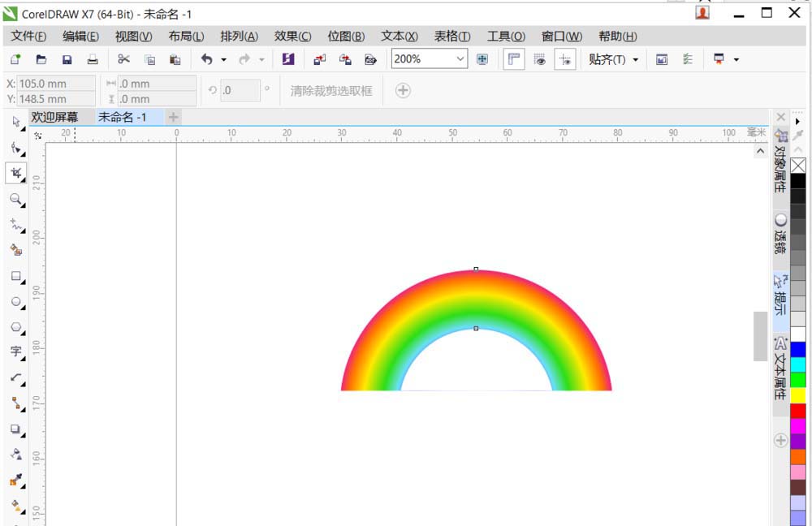Open the 效果 menu

[x=291, y=36]
